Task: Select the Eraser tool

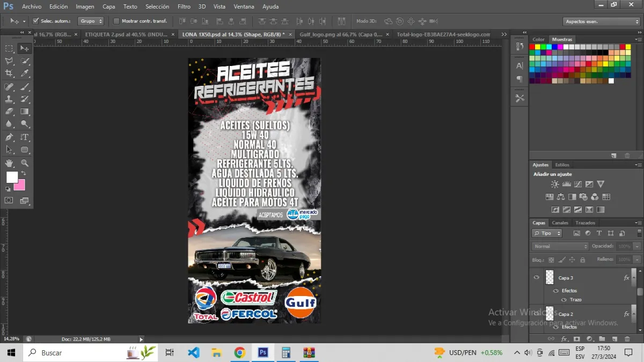Action: pyautogui.click(x=9, y=112)
